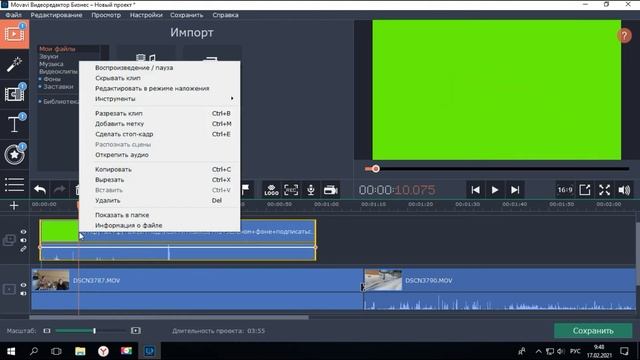Mute the main video track
Screen dimensions: 640x360
tap(23, 293)
